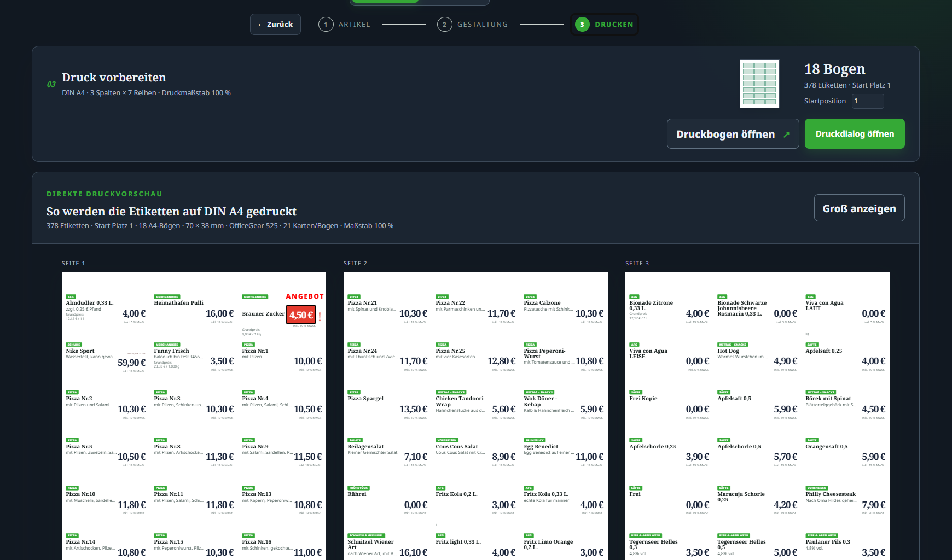Click the Paulaner Pils 0,3 label

[828, 541]
